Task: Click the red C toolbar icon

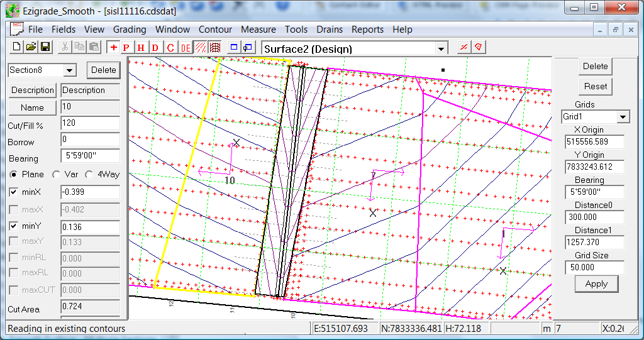Action: (170, 48)
